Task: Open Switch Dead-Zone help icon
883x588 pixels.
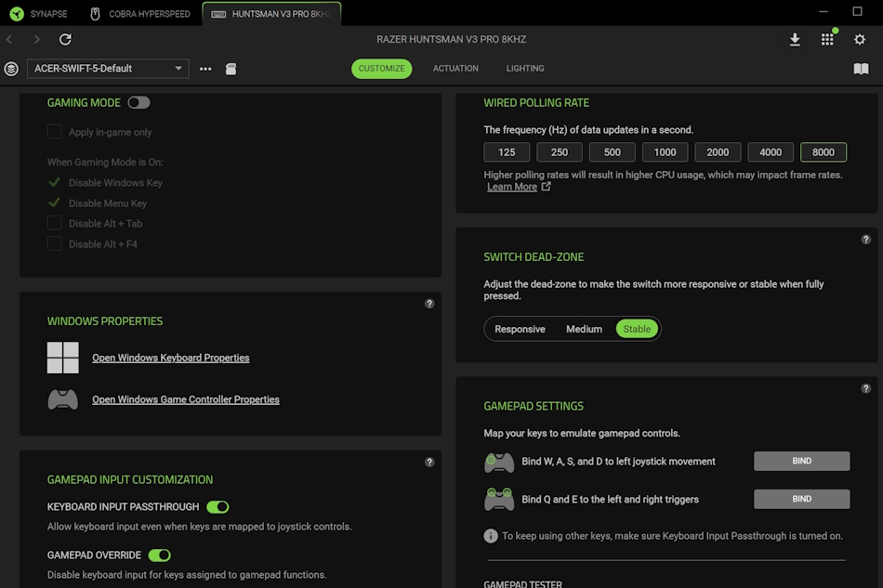Action: tap(866, 239)
